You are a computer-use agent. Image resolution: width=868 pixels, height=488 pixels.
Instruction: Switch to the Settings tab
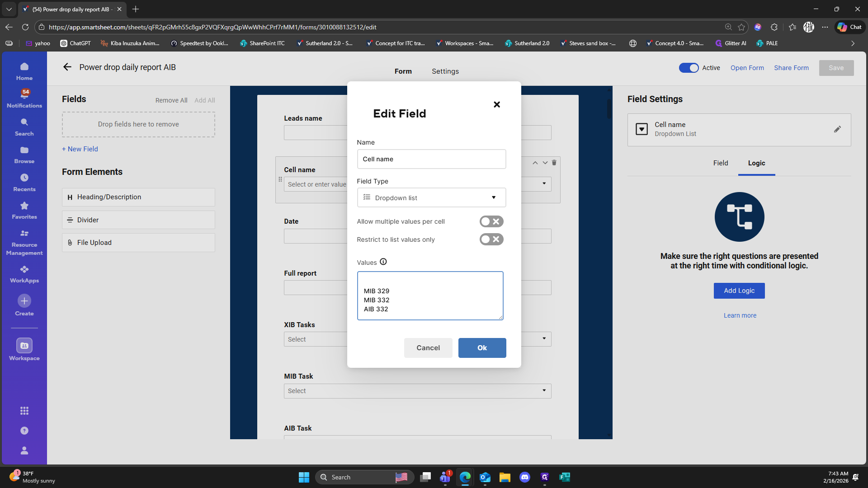pyautogui.click(x=445, y=71)
